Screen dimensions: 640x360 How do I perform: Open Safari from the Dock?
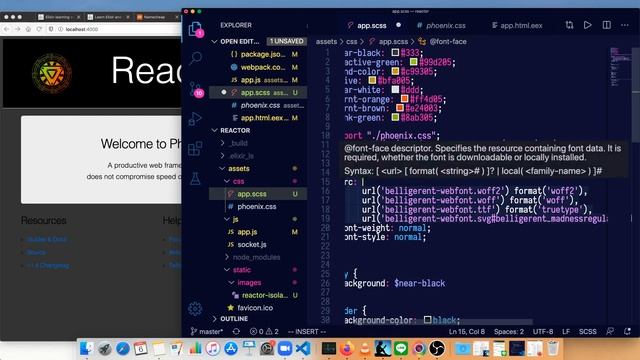tap(122, 349)
